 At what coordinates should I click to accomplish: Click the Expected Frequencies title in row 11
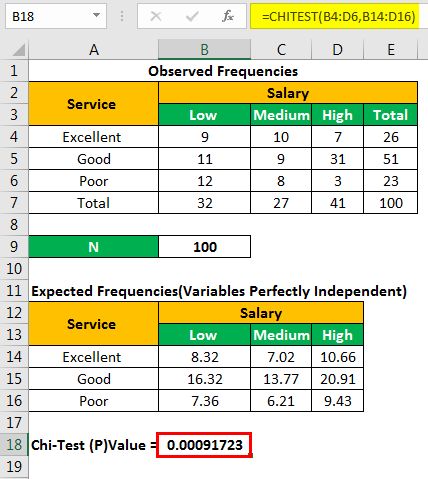click(x=219, y=291)
